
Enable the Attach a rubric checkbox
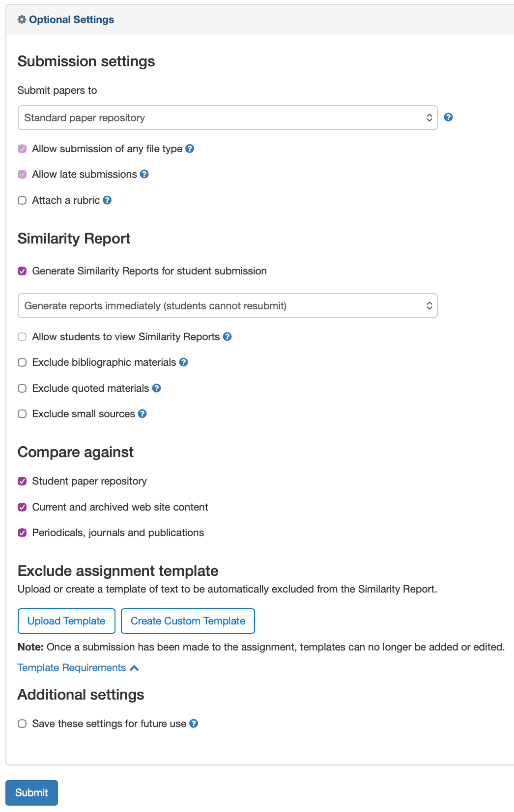pos(22,200)
